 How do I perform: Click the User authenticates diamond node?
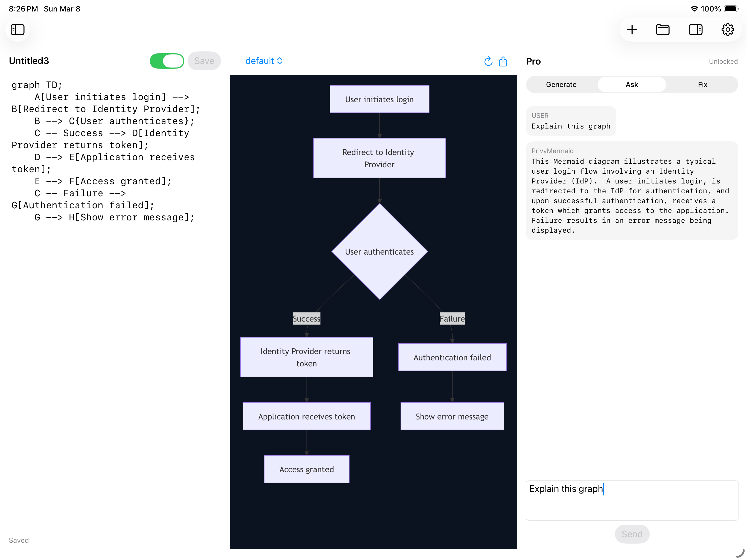click(x=380, y=252)
